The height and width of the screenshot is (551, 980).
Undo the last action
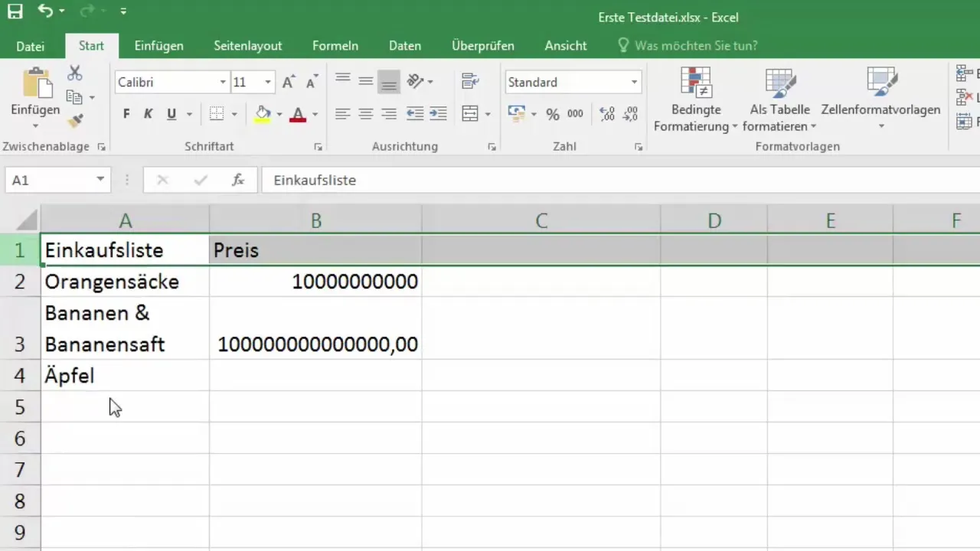click(46, 11)
